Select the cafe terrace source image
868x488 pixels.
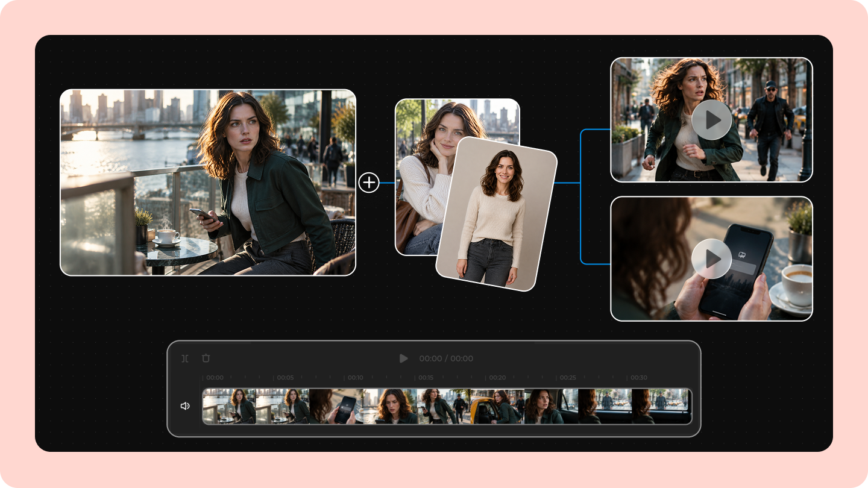208,183
